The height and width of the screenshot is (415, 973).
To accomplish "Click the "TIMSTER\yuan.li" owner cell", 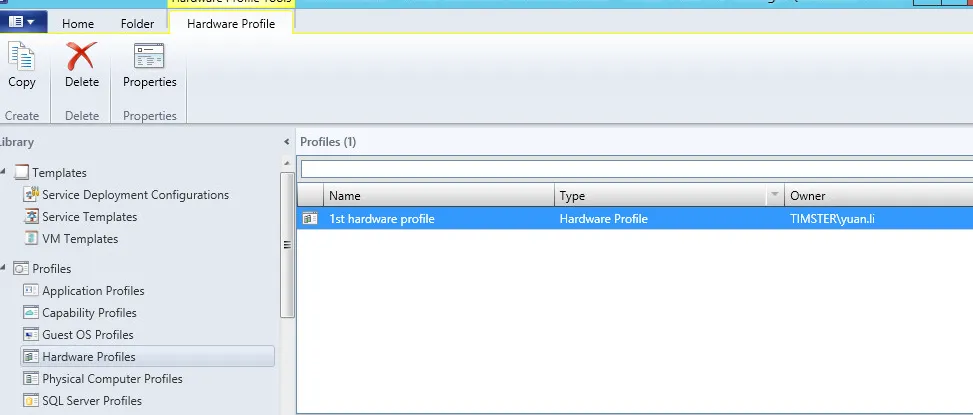I will click(x=832, y=218).
